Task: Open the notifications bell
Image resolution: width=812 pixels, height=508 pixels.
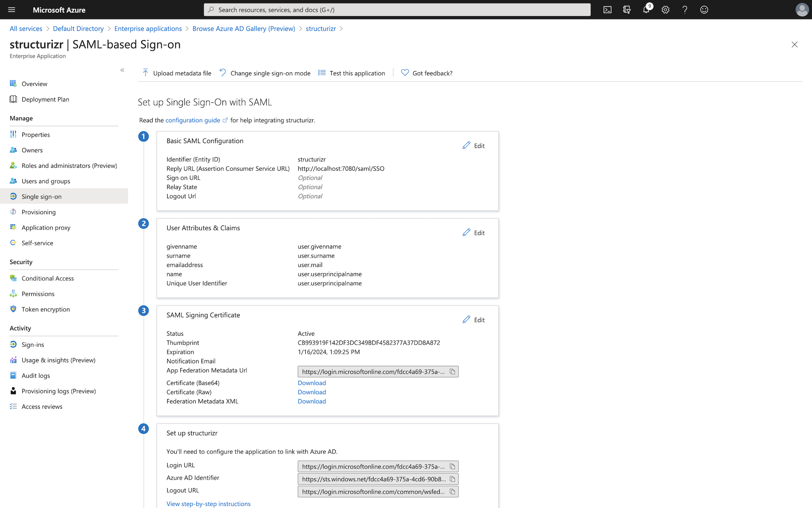Action: click(x=646, y=10)
